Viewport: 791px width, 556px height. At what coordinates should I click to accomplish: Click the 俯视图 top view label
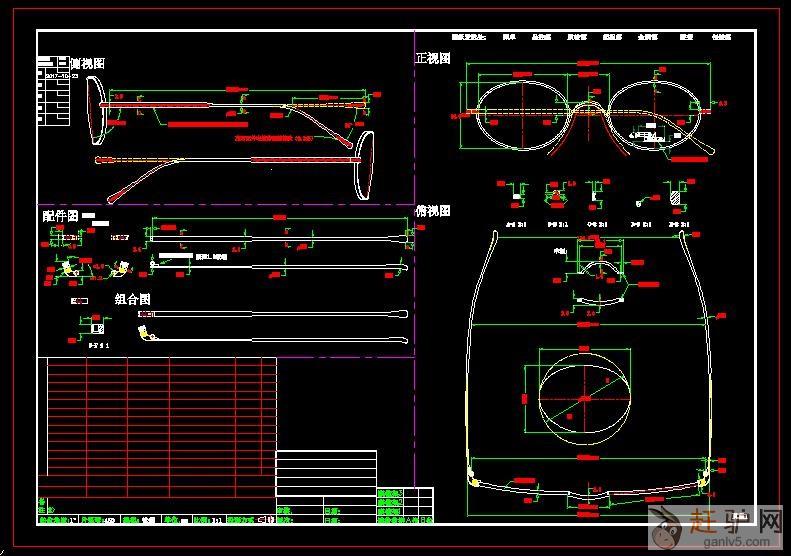[433, 211]
